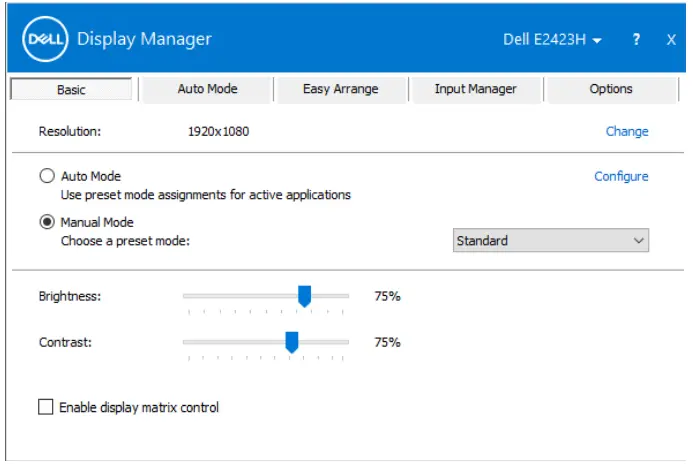Click the Configure link for Auto Mode
693x465 pixels.
pos(621,176)
